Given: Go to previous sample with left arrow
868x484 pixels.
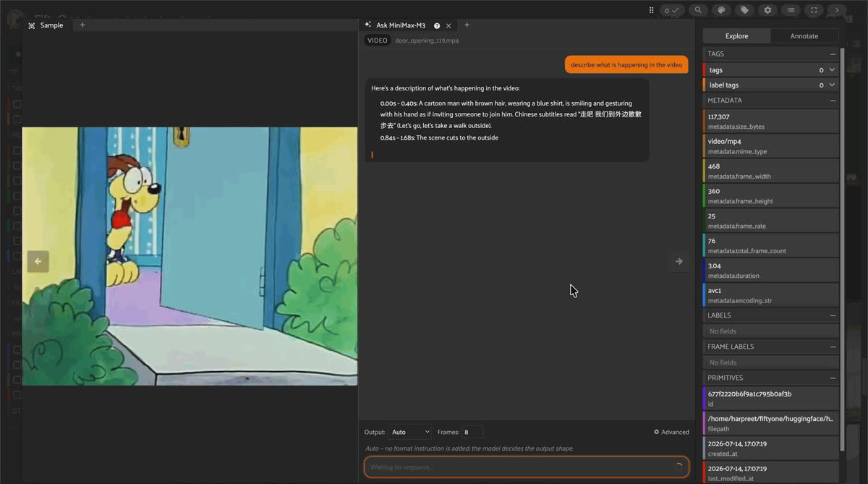Looking at the screenshot, I should pos(38,261).
